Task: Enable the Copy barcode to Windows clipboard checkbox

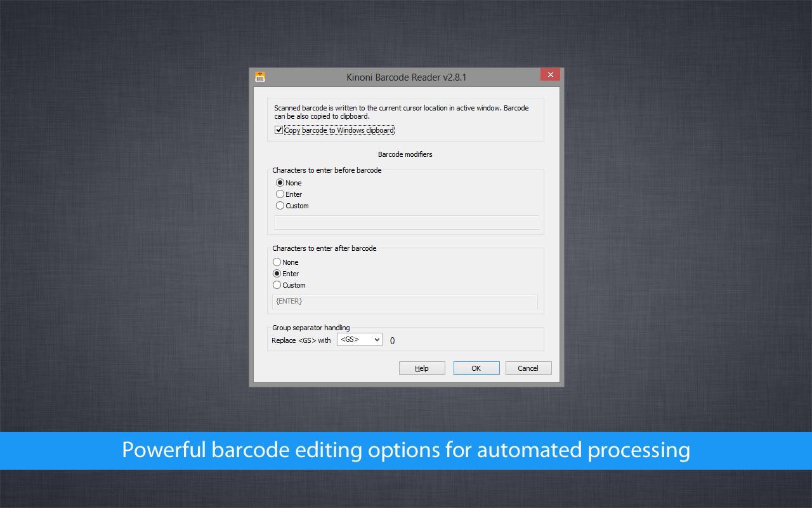Action: tap(279, 130)
